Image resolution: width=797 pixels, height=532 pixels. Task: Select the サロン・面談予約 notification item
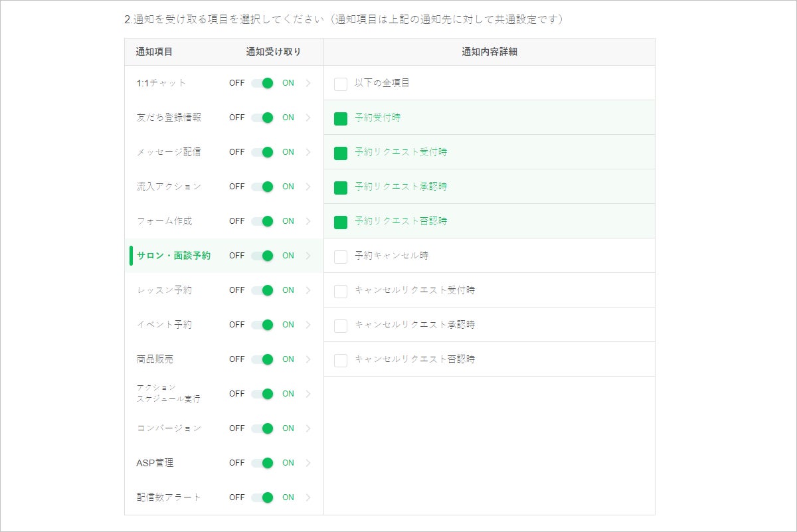[173, 256]
